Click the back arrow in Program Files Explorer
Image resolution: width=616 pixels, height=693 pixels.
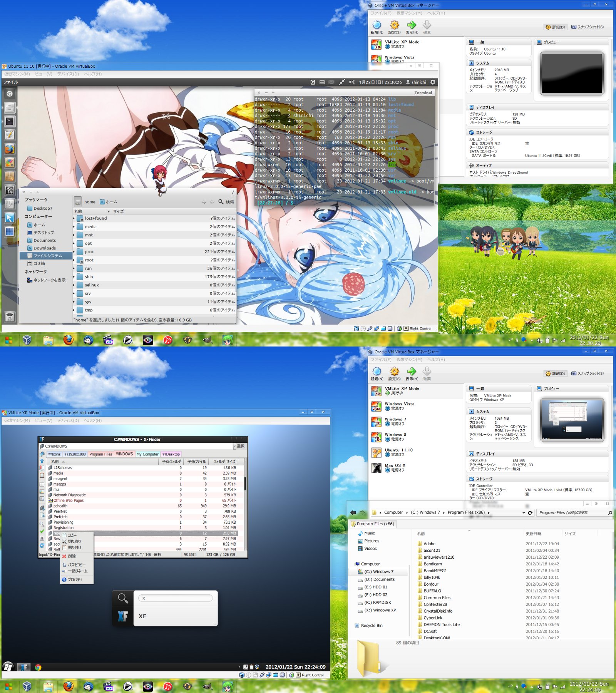pos(353,512)
